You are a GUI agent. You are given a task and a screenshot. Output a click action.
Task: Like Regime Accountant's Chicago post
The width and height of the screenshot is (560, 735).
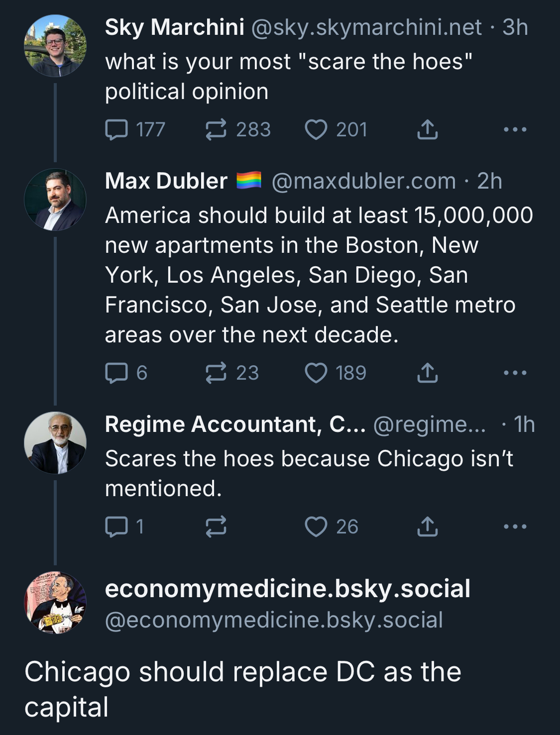pyautogui.click(x=316, y=526)
